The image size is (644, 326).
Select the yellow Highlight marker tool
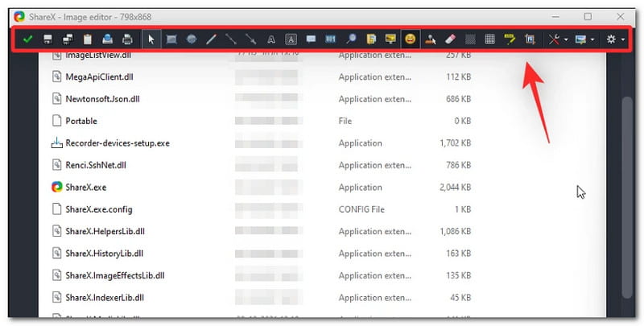click(510, 39)
